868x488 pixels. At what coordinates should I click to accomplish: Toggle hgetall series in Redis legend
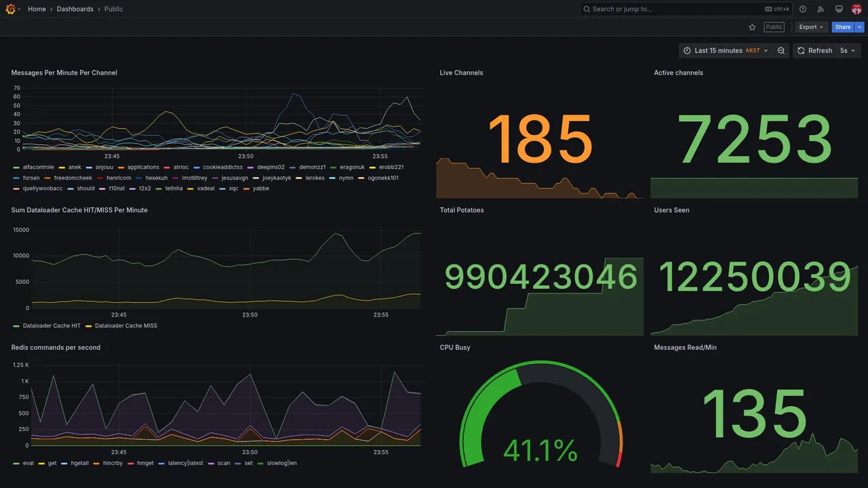75,464
